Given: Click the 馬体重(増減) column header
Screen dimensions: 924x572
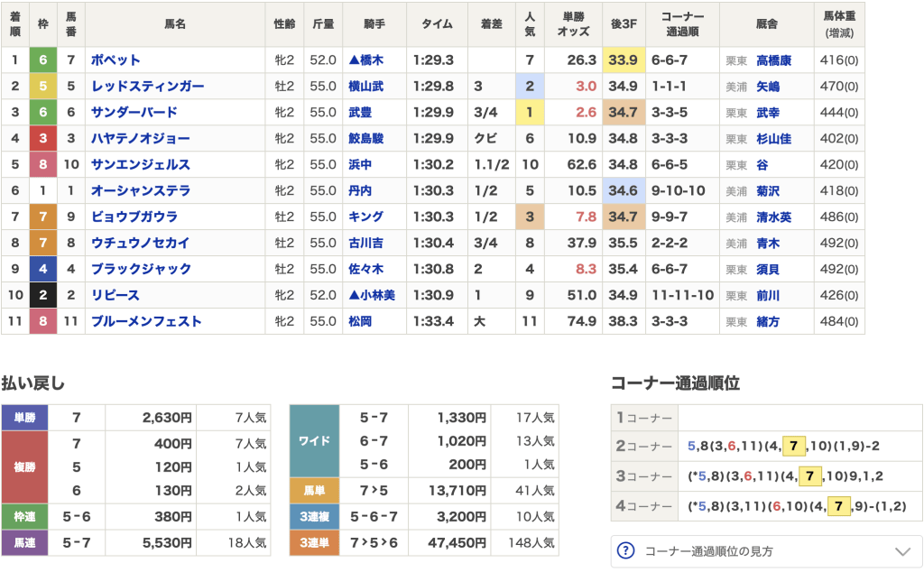Looking at the screenshot, I should click(839, 24).
